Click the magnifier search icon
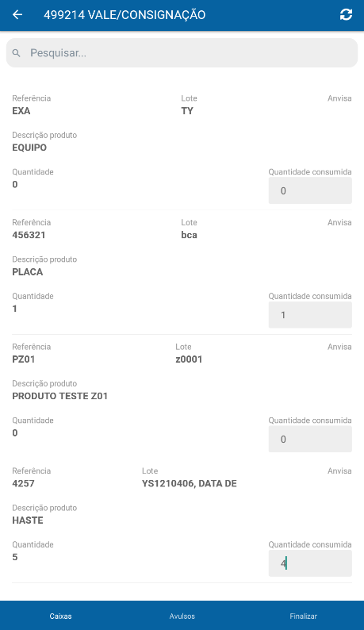 tap(16, 53)
